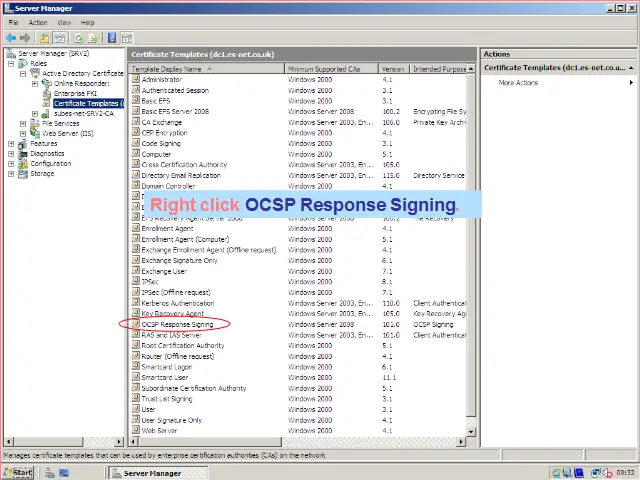640x480 pixels.
Task: Click the Server Manager quick launch icon
Action: coord(50,473)
